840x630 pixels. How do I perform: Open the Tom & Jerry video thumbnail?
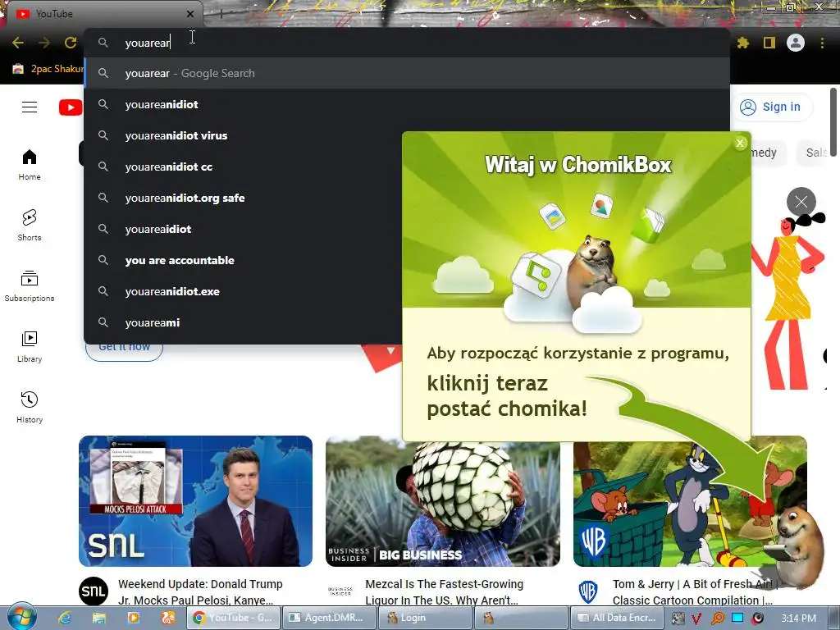(x=690, y=501)
